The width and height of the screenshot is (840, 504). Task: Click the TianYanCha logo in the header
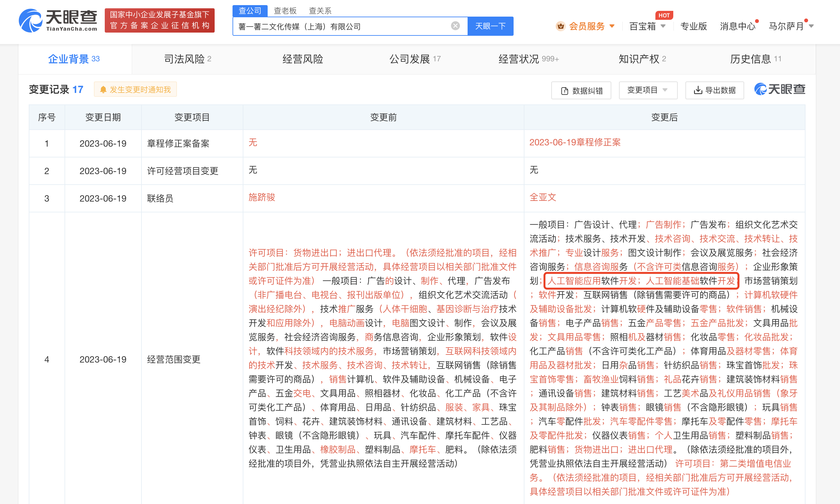click(x=58, y=20)
